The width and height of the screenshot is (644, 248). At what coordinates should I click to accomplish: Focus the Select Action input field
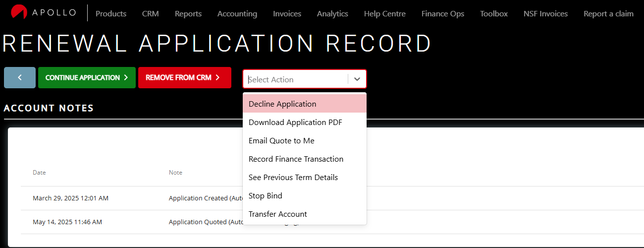(296, 79)
